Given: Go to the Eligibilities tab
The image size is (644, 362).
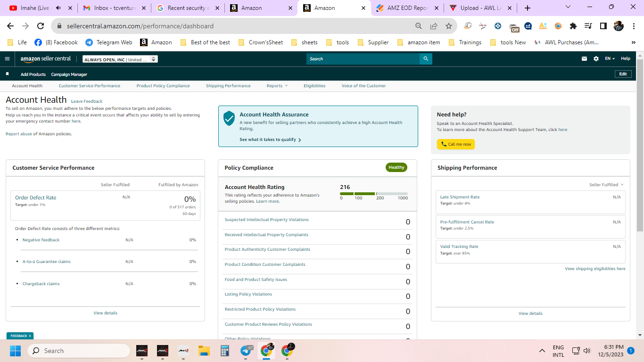Looking at the screenshot, I should coord(314,86).
